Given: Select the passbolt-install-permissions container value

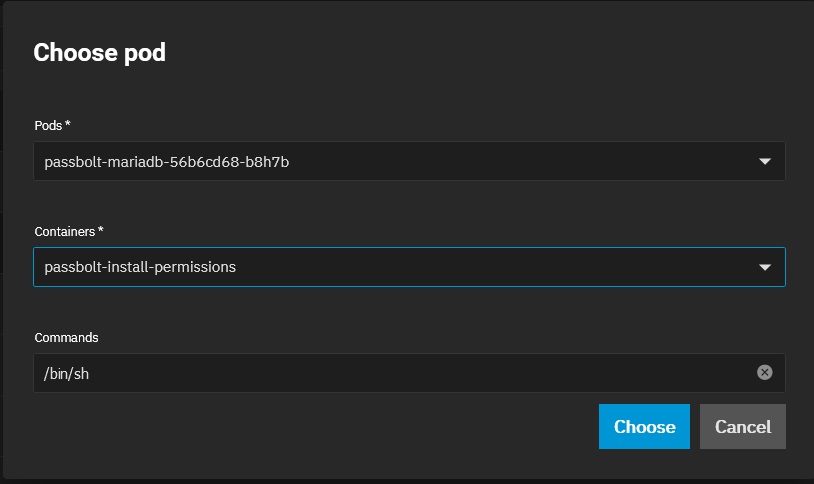Looking at the screenshot, I should (x=140, y=267).
